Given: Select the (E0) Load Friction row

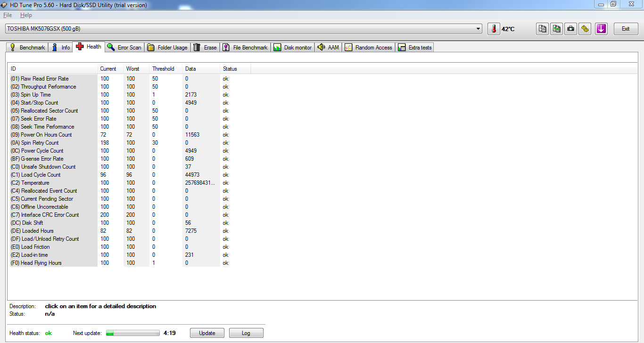Looking at the screenshot, I should (129, 247).
